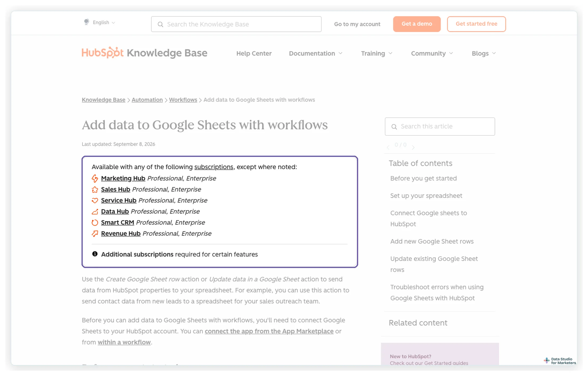This screenshot has width=588, height=376.
Task: Click the Sales Hub star icon
Action: 95,189
